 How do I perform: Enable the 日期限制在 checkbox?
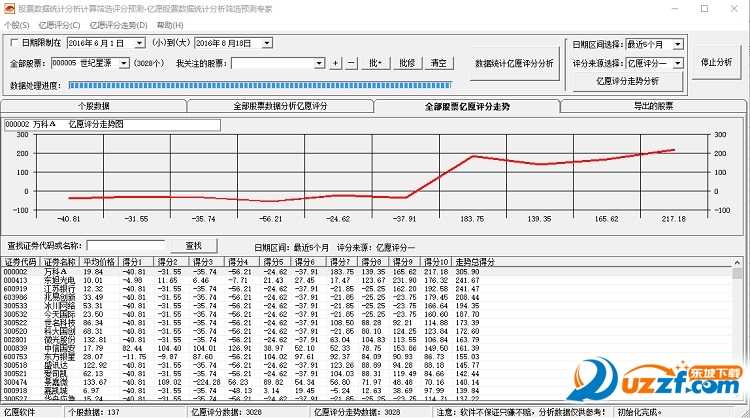14,43
